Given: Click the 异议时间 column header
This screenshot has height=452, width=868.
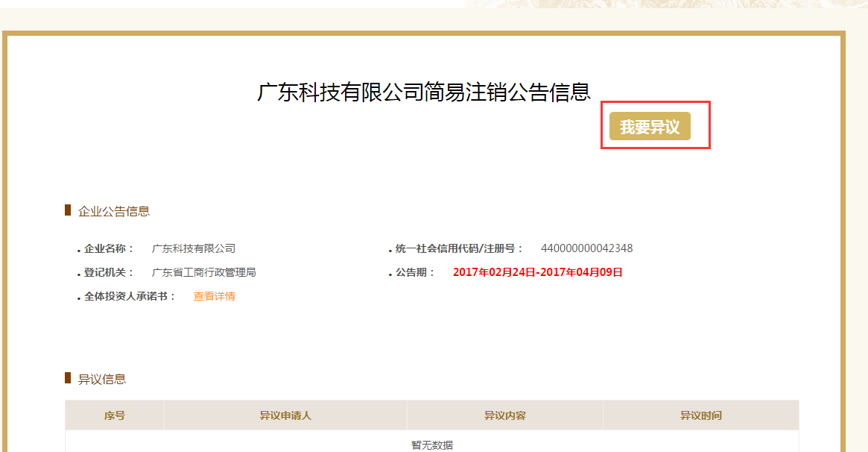Looking at the screenshot, I should click(700, 415).
